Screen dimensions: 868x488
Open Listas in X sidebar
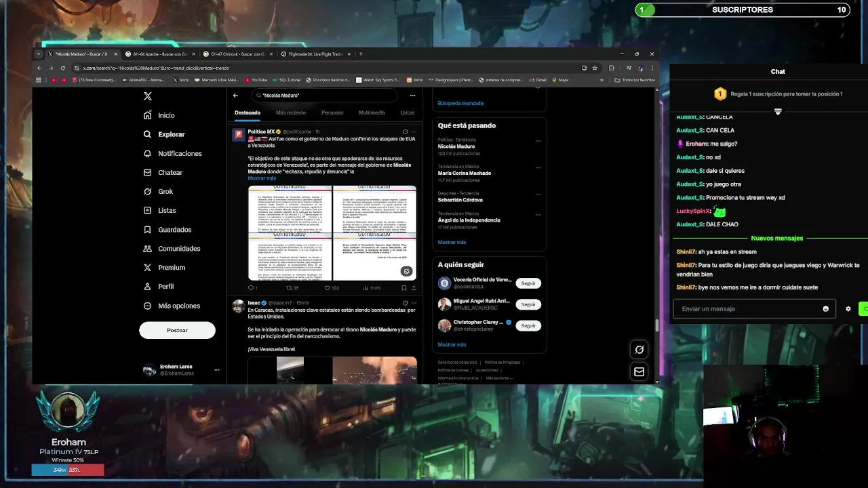coord(160,210)
